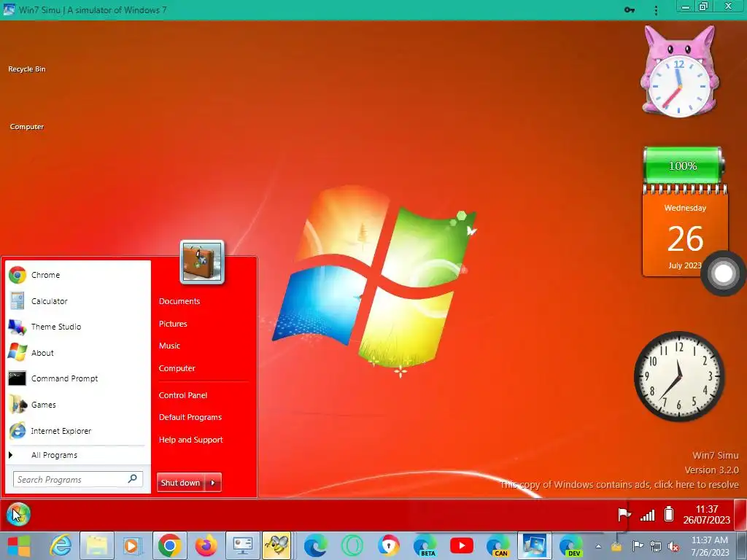Open Recycle Bin on the desktop
The height and width of the screenshot is (560, 747).
27,69
